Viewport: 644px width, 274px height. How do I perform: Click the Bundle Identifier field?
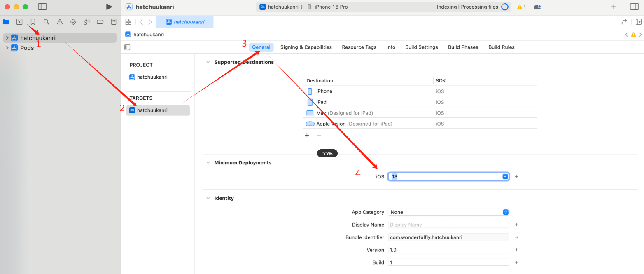(448, 237)
